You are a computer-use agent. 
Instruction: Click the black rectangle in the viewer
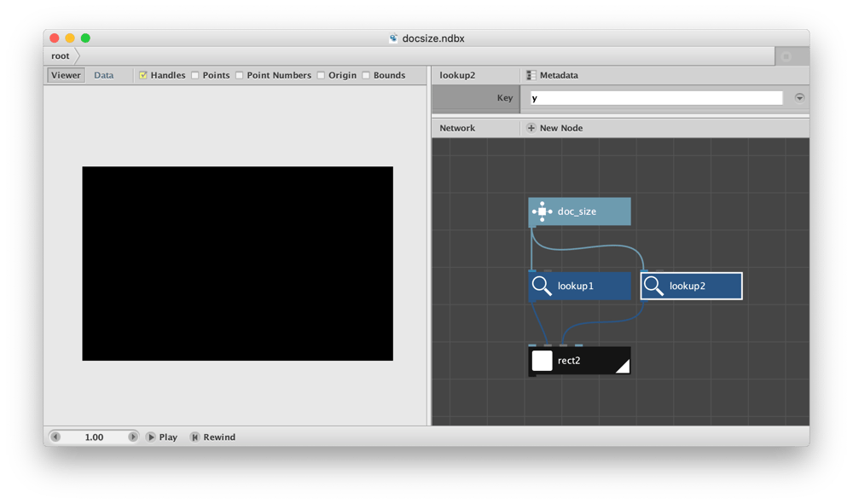238,264
